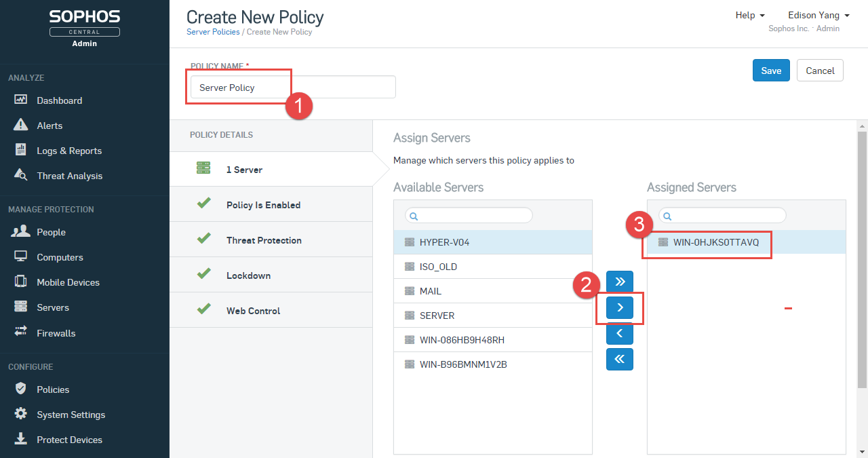This screenshot has height=458, width=868.
Task: Click the page vertical scrollbar
Action: (862, 260)
